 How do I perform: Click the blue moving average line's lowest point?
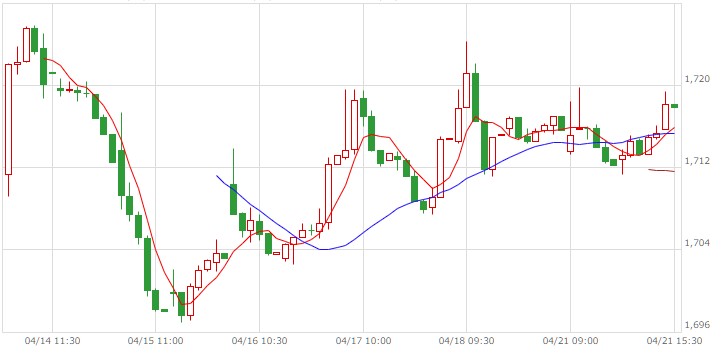coord(325,249)
